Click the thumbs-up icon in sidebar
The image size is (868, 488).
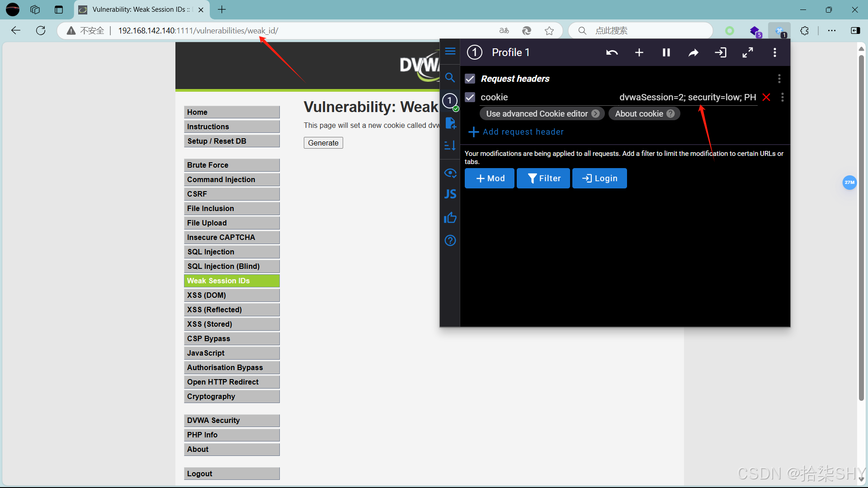tap(450, 218)
